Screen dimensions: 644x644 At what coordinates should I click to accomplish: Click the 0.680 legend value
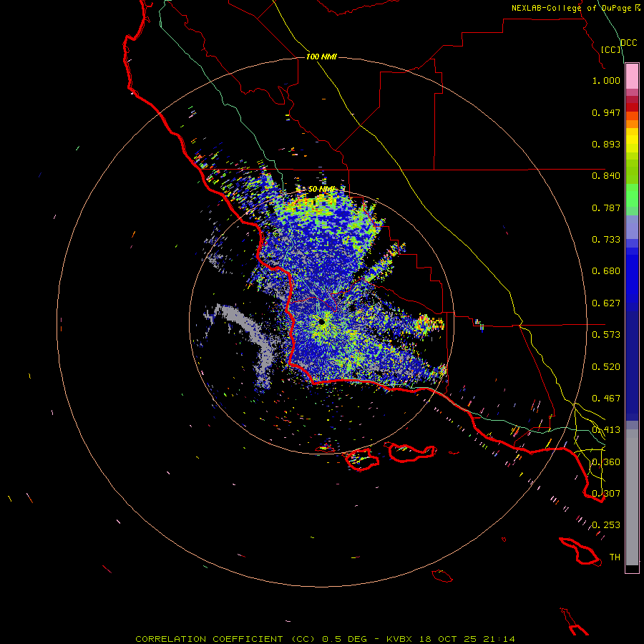point(606,271)
